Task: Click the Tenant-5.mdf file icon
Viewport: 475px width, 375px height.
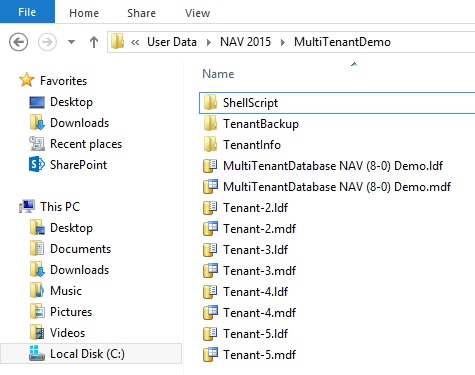Action: click(210, 355)
